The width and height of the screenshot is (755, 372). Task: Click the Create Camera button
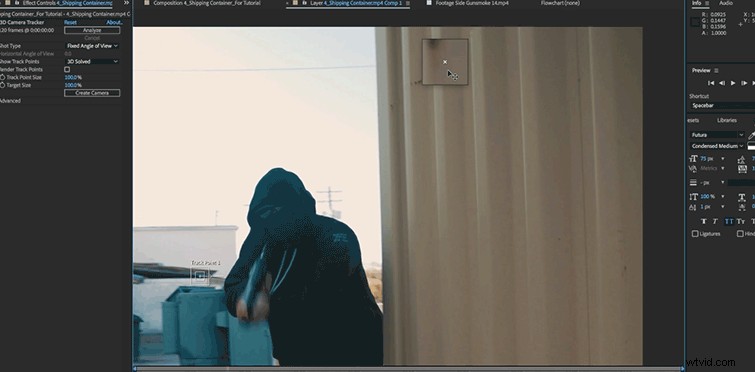[92, 93]
